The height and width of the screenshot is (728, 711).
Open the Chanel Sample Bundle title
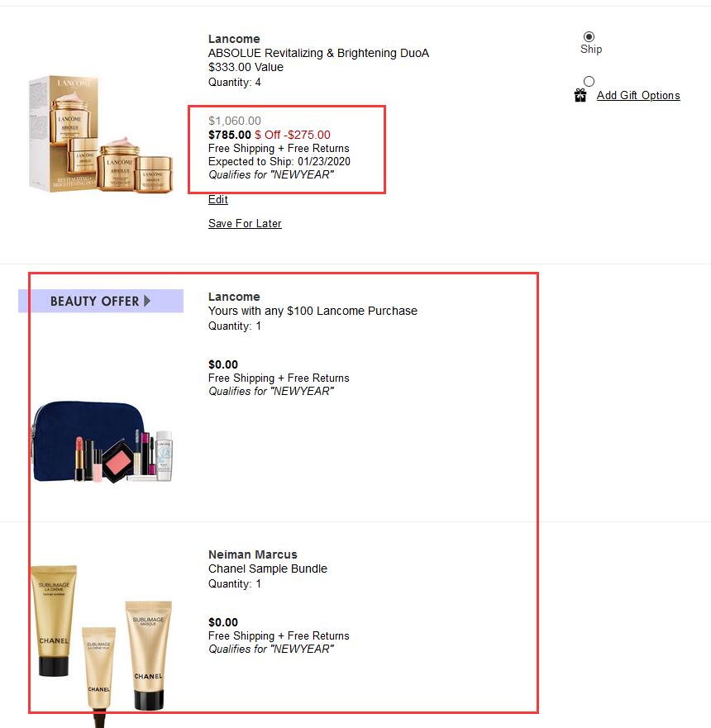coord(268,569)
